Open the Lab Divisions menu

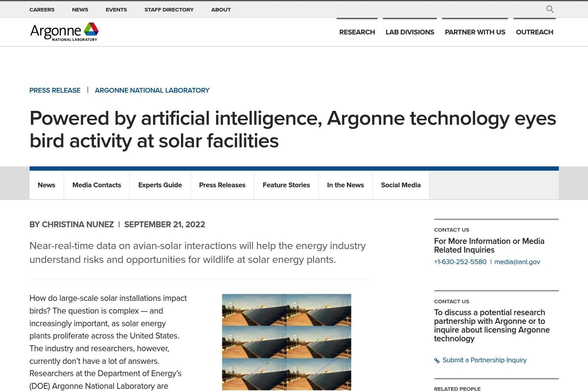pyautogui.click(x=410, y=32)
